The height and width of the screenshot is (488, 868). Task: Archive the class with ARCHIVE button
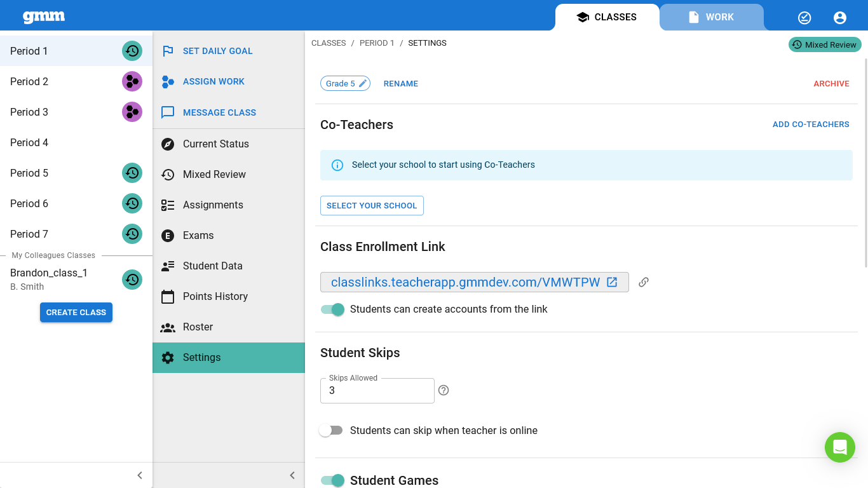click(831, 84)
